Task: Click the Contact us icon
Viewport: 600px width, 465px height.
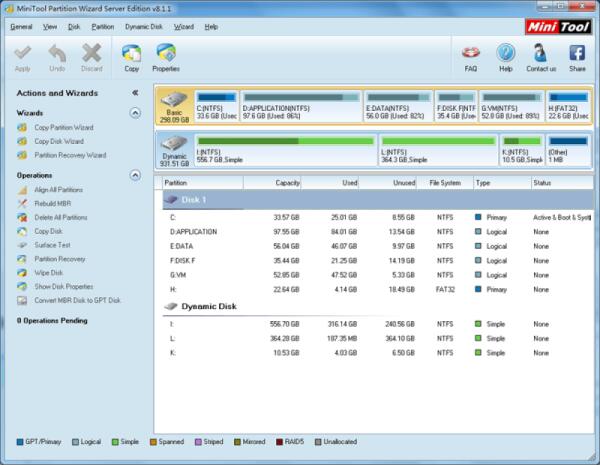Action: click(x=540, y=56)
